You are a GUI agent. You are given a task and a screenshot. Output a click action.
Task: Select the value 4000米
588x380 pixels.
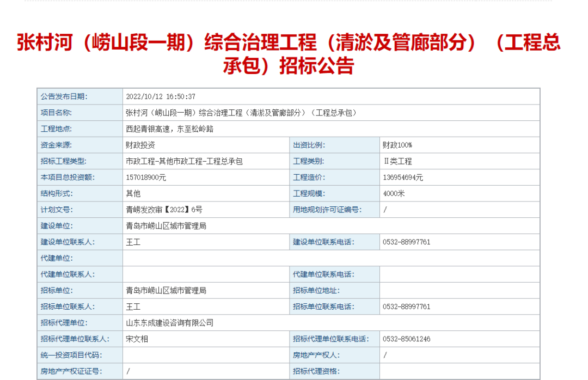(x=394, y=194)
